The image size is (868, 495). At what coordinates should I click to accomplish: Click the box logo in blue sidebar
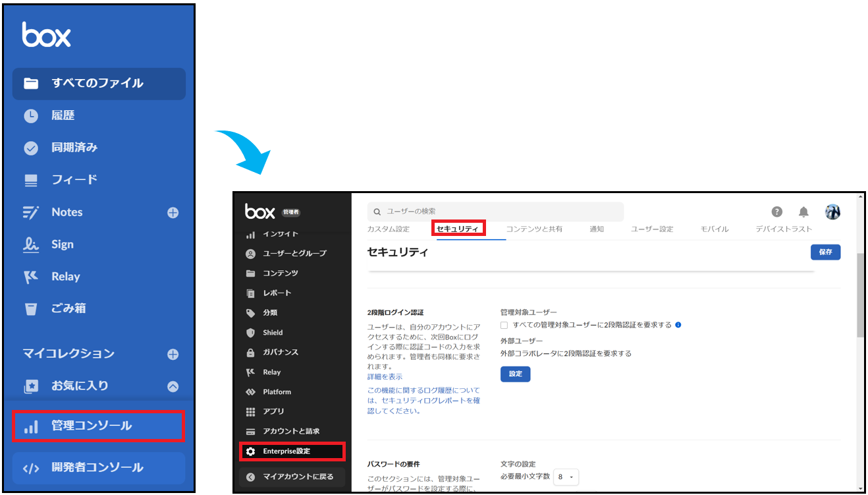click(x=46, y=34)
